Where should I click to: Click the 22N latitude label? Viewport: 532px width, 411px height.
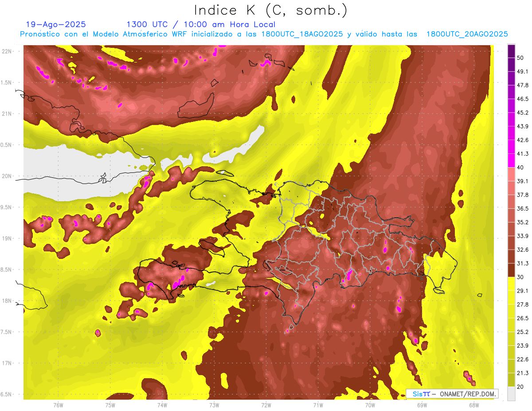pos(8,51)
